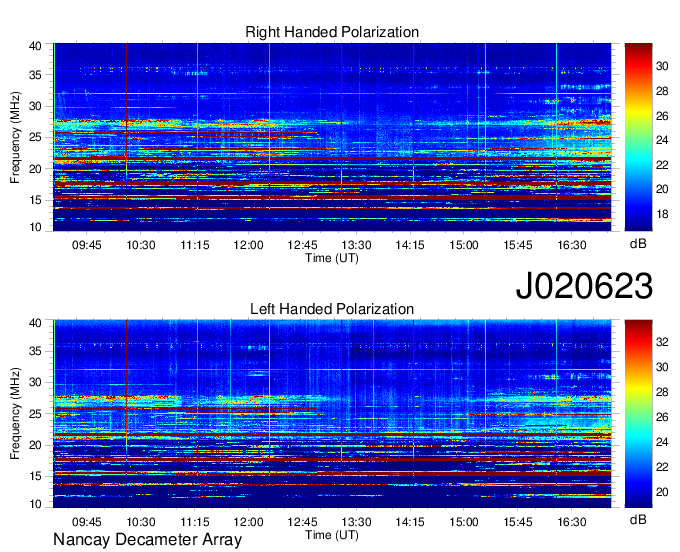Click the 32 dB value on left-handed color bar
680x552 pixels.
point(662,342)
